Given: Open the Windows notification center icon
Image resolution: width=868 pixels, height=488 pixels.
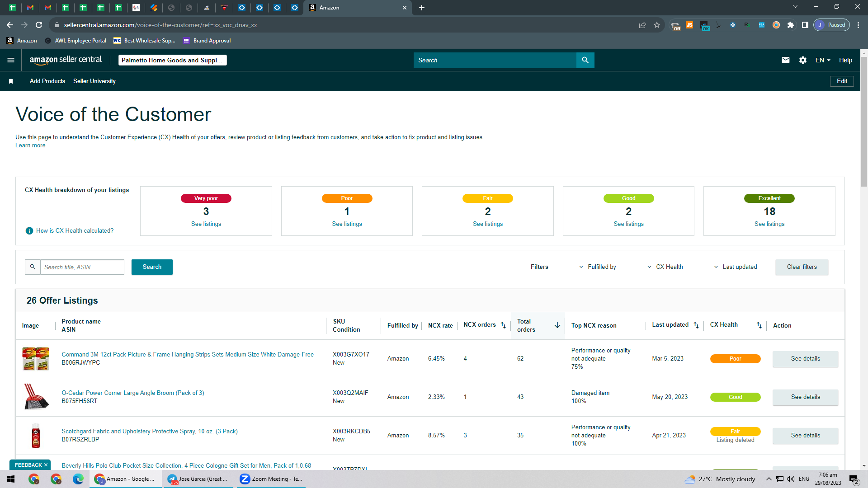Looking at the screenshot, I should pyautogui.click(x=854, y=479).
